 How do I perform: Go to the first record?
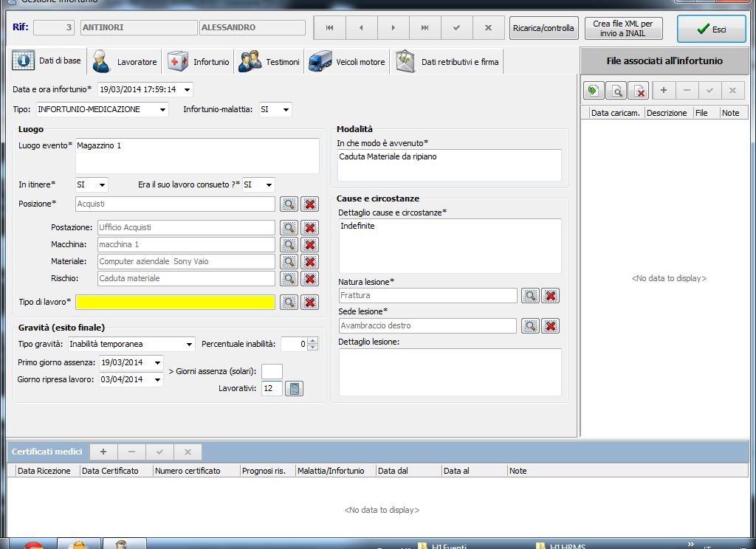point(330,28)
